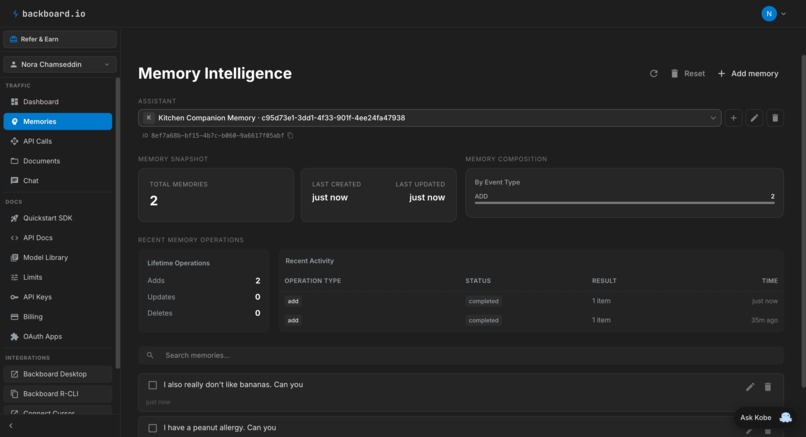Click the "35m ago" time entry
Image resolution: width=806 pixels, height=437 pixels.
[764, 320]
